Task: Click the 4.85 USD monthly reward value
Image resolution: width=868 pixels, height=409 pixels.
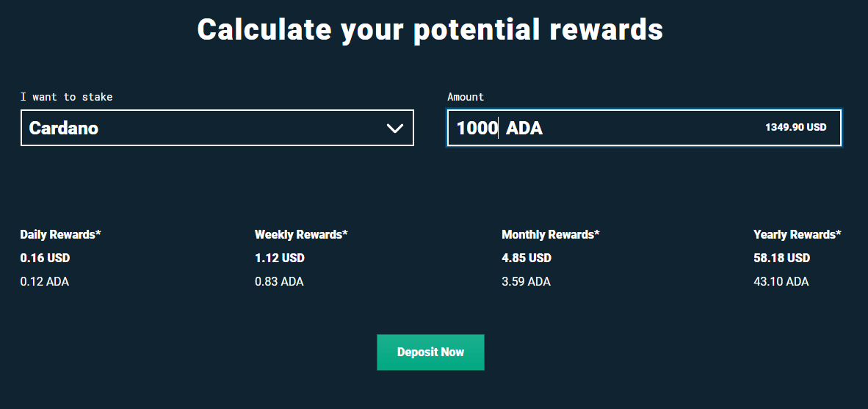Action: pos(527,258)
